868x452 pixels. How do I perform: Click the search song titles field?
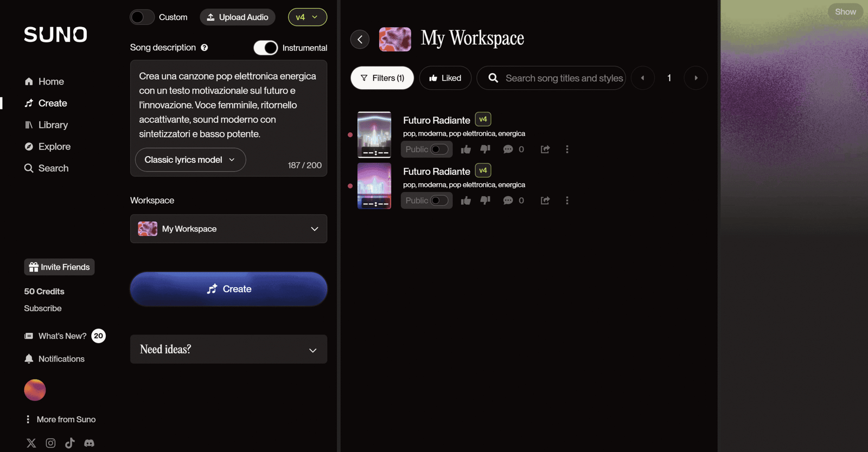point(563,78)
